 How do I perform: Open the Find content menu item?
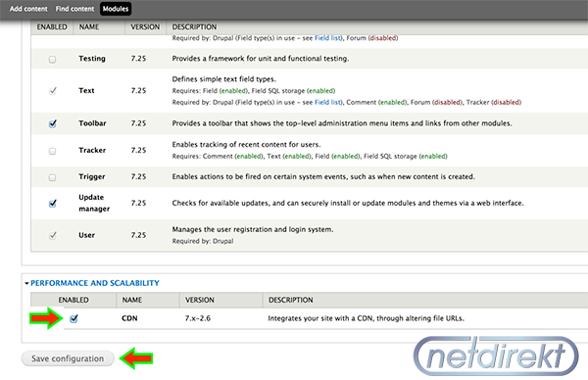(74, 9)
